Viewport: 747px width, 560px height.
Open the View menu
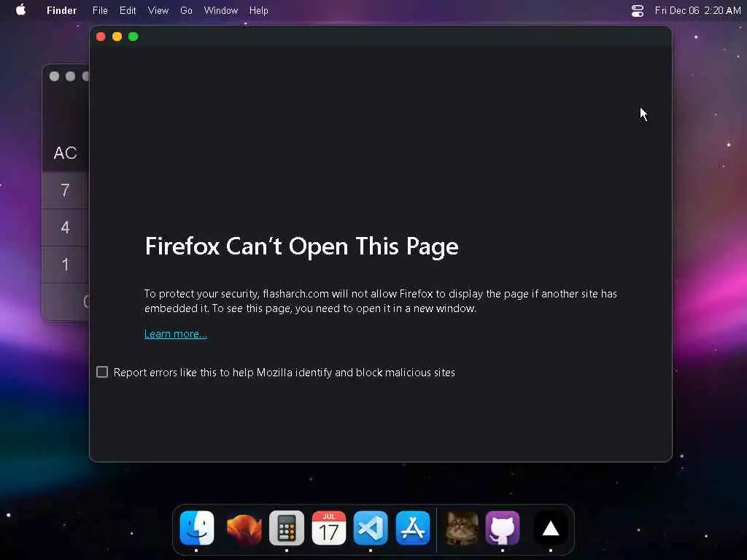click(x=158, y=10)
